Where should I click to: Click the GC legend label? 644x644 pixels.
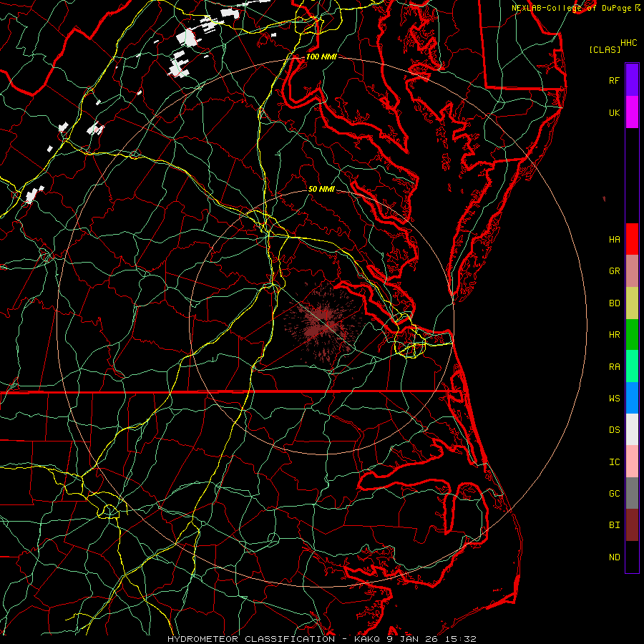pyautogui.click(x=614, y=494)
